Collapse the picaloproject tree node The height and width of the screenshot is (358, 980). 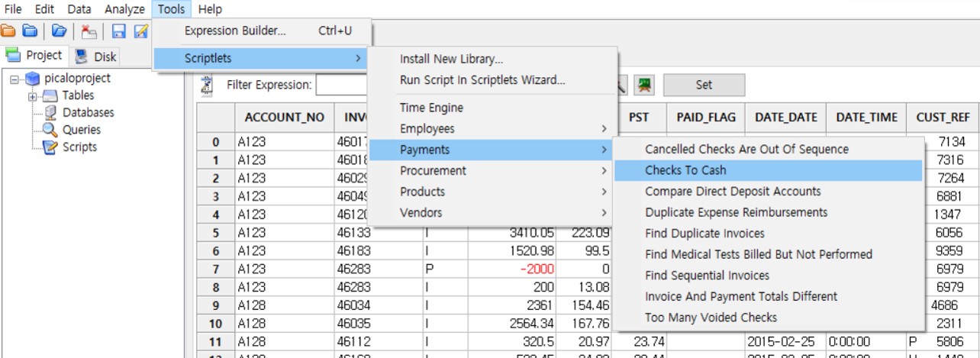pyautogui.click(x=15, y=79)
